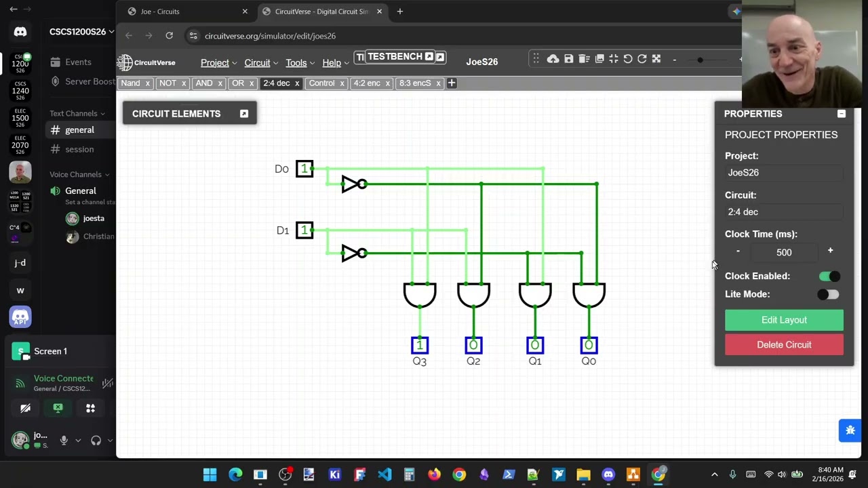Close the 2:4 dec circuit tab
Image resolution: width=868 pixels, height=488 pixels.
tap(297, 83)
